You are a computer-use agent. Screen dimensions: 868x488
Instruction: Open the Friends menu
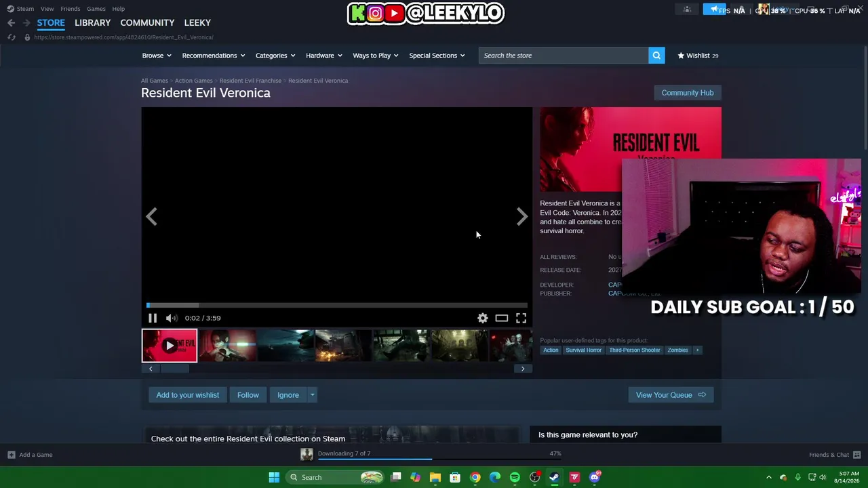pos(71,9)
